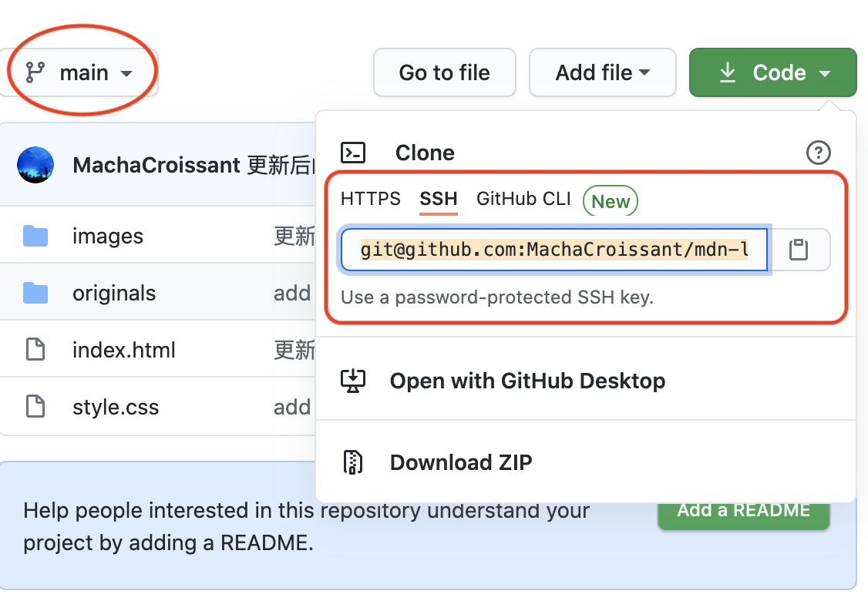
Task: Switch to the GitHub CLI tab
Action: tap(523, 199)
